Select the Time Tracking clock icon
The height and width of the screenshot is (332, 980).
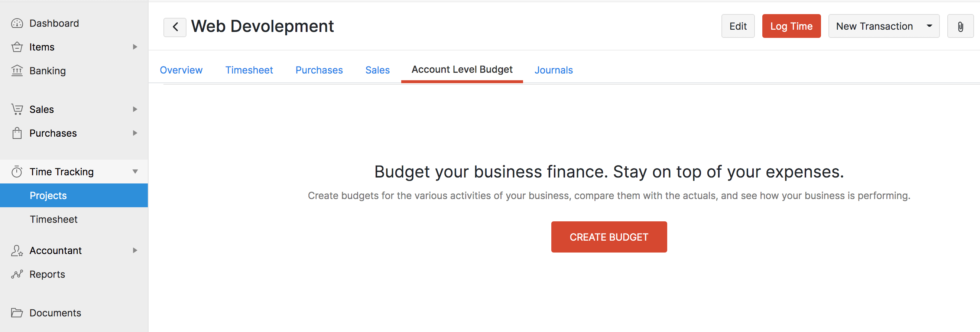click(x=17, y=172)
